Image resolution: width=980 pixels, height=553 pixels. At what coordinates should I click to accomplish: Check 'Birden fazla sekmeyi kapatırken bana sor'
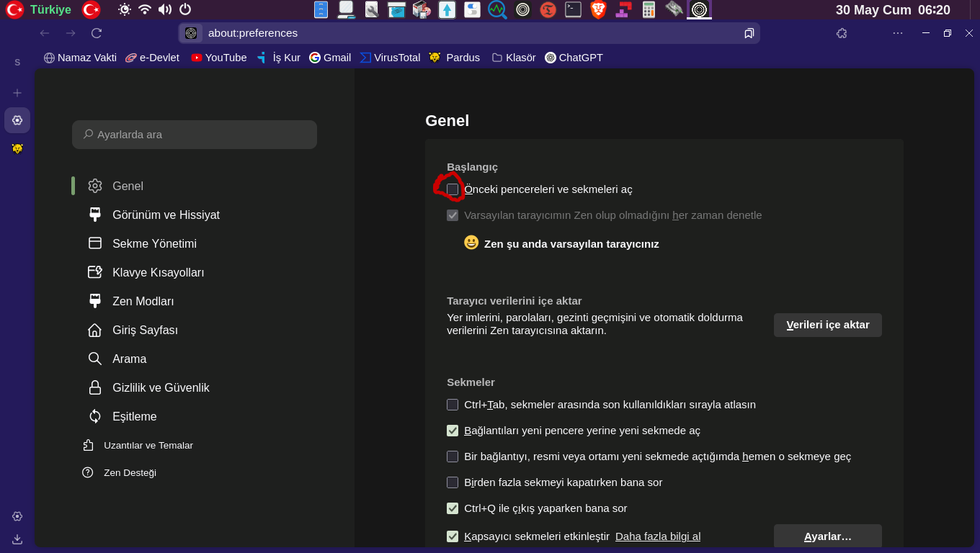[x=453, y=482]
